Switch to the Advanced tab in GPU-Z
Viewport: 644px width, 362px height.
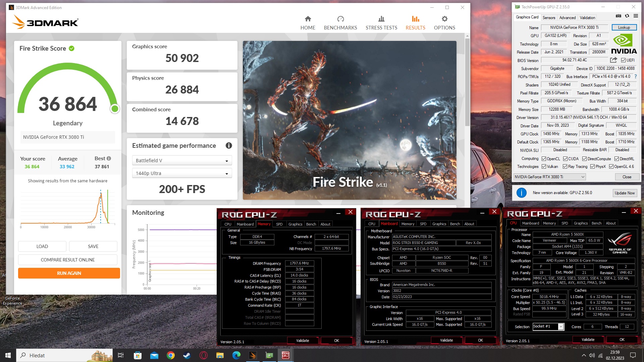[568, 18]
